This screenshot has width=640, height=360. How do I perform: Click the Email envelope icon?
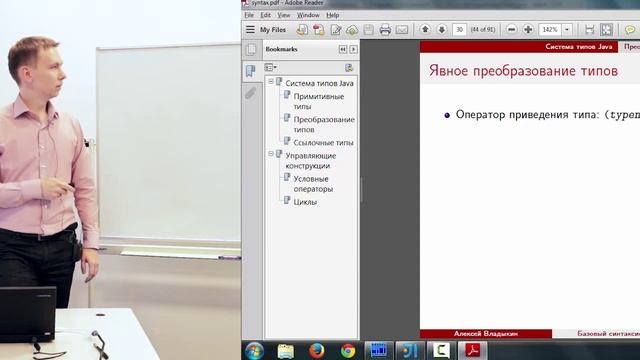[402, 29]
